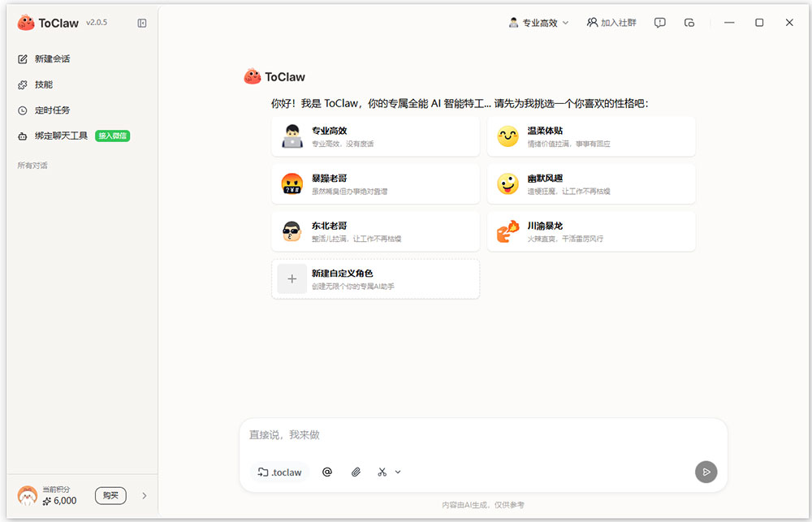Click the green 接入微信 badge

112,136
